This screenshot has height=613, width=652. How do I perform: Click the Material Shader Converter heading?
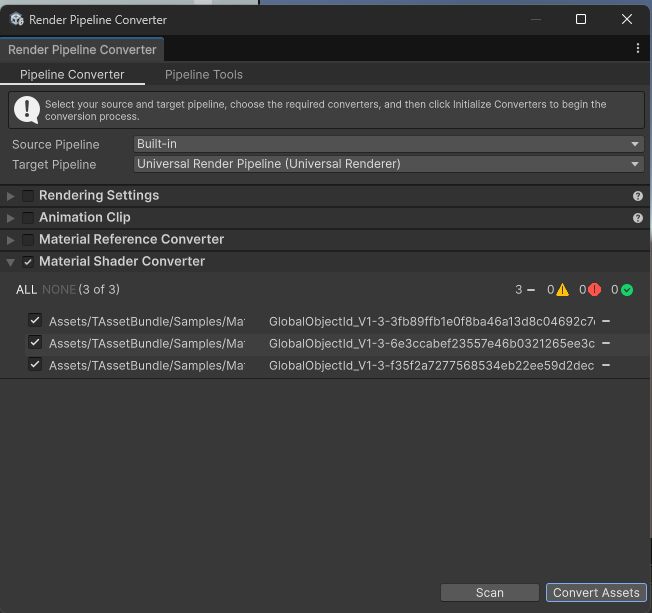pos(122,262)
